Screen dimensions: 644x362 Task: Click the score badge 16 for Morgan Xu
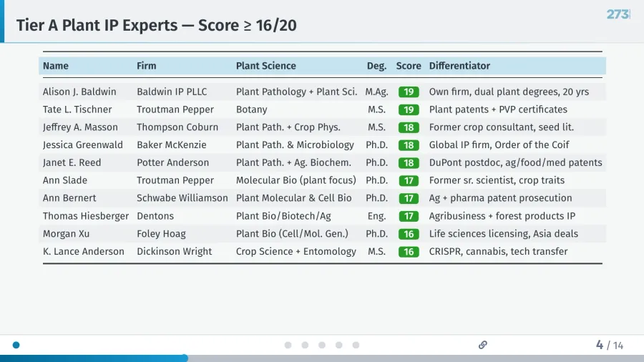click(x=409, y=234)
